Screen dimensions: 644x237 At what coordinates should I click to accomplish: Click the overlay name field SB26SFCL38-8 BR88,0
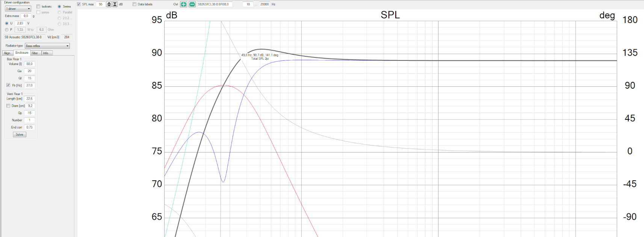coord(215,4)
